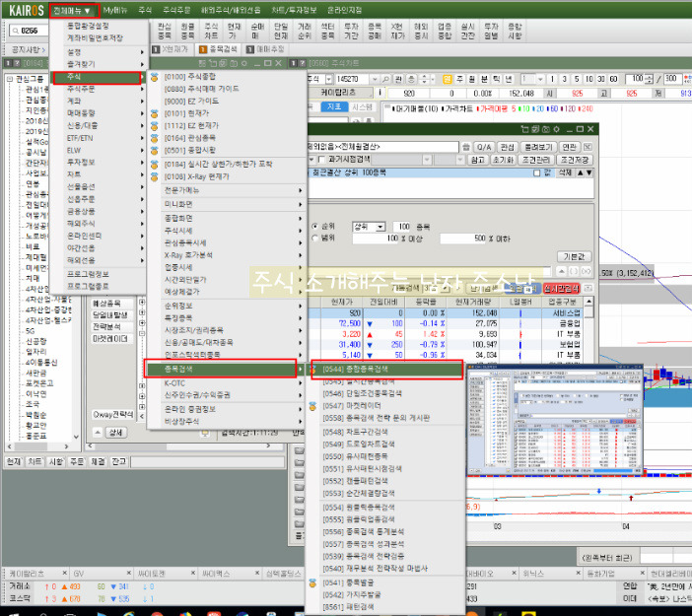
Task: Click the print icon beside Q/A button
Action: click(x=466, y=147)
